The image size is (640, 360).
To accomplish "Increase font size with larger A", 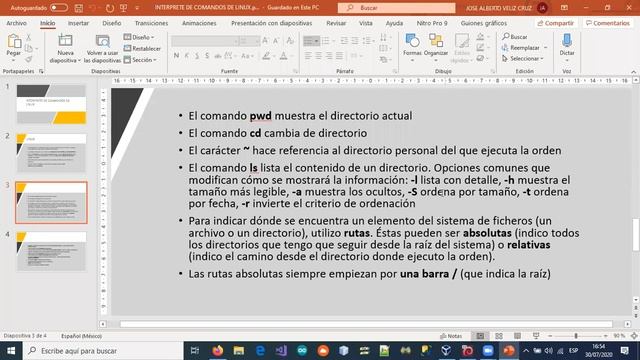I will (x=265, y=40).
